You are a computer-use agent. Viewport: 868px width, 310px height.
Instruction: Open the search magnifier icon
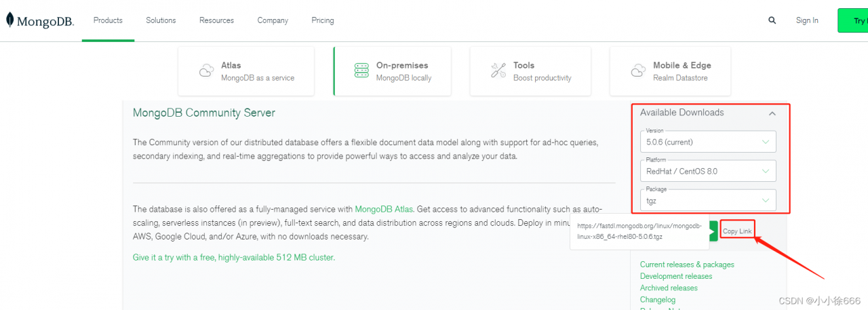pyautogui.click(x=772, y=20)
